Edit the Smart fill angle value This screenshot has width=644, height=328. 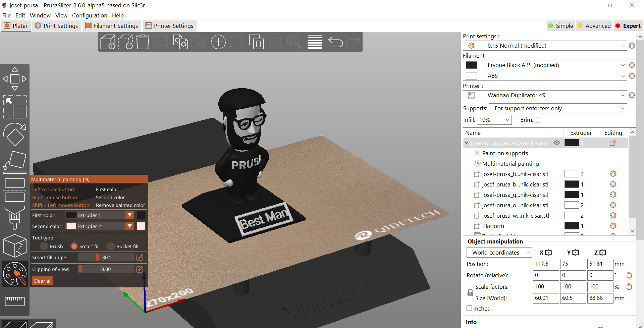tap(140, 257)
